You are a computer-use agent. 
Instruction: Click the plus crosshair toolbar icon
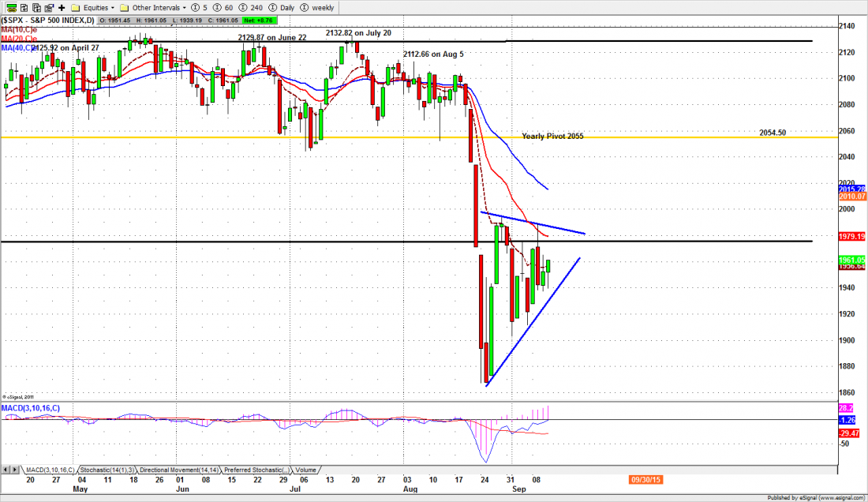[x=62, y=7]
